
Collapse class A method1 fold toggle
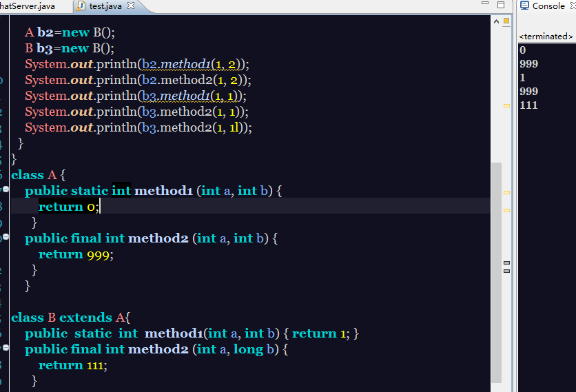pyautogui.click(x=6, y=189)
